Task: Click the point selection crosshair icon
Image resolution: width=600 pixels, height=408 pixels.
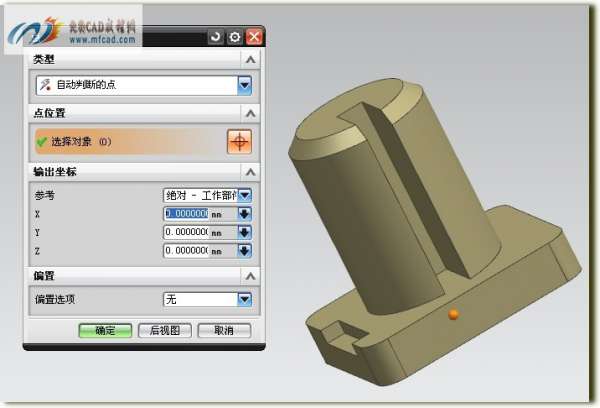Action: pyautogui.click(x=240, y=142)
